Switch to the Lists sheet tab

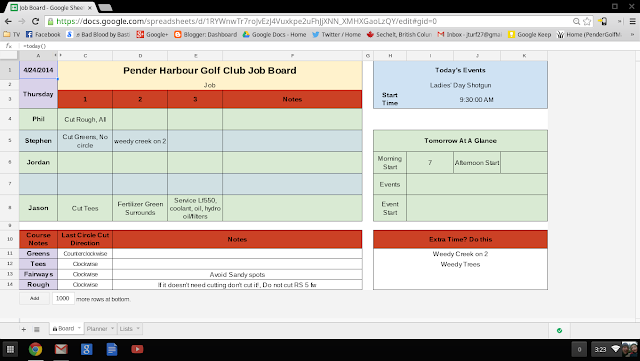(126, 329)
